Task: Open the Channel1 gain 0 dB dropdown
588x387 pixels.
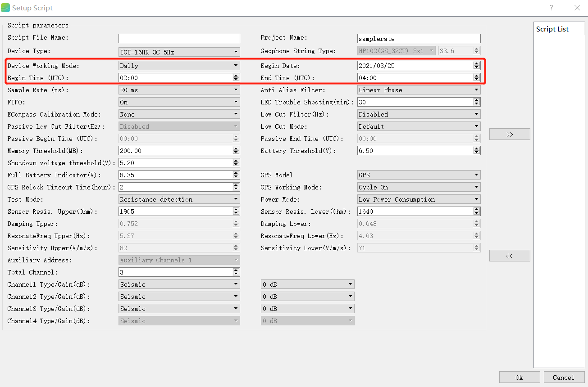Action: pyautogui.click(x=308, y=284)
